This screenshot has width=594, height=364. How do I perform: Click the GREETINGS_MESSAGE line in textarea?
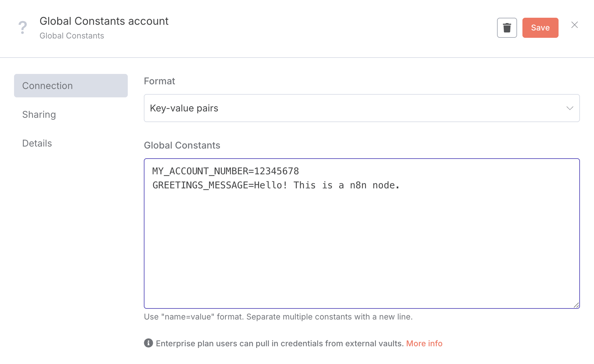[x=276, y=185]
